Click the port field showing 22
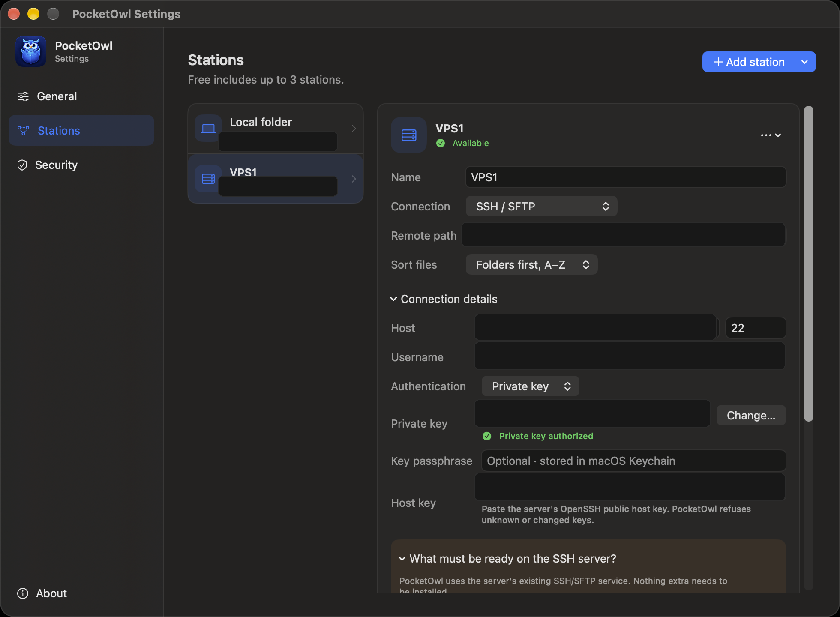The height and width of the screenshot is (617, 840). [756, 328]
